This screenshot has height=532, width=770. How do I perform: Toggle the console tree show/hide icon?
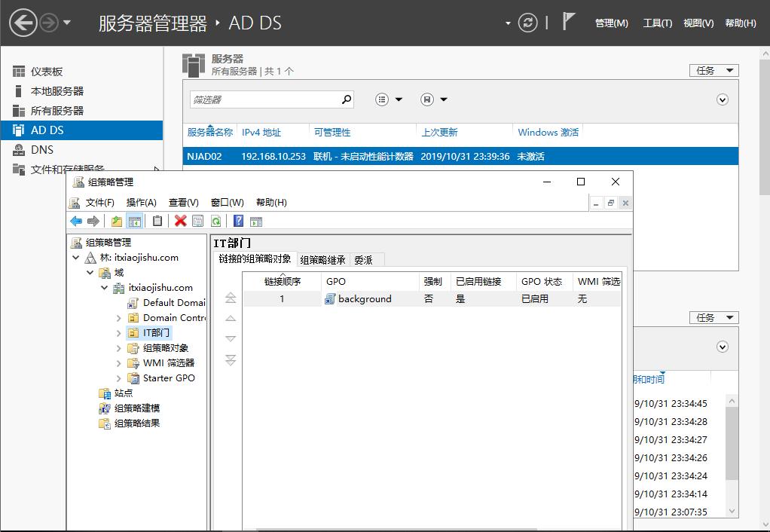(134, 220)
